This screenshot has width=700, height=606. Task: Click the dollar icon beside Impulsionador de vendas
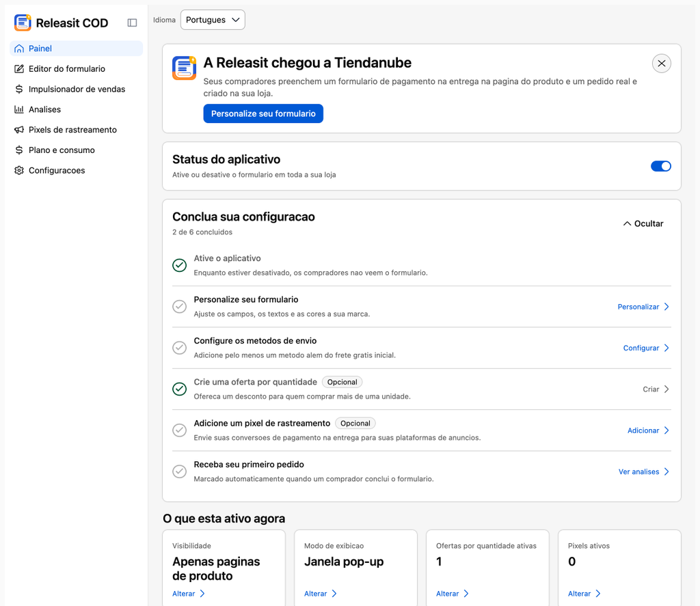point(19,89)
